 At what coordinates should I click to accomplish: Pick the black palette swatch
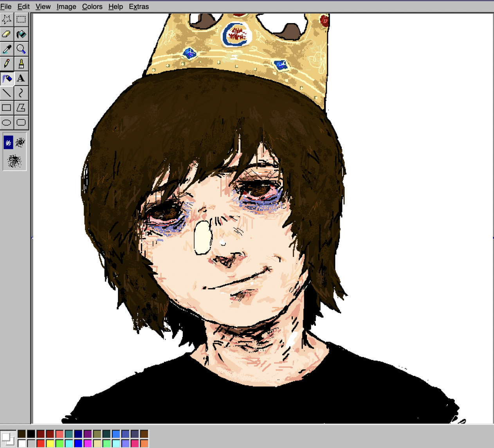point(31,434)
